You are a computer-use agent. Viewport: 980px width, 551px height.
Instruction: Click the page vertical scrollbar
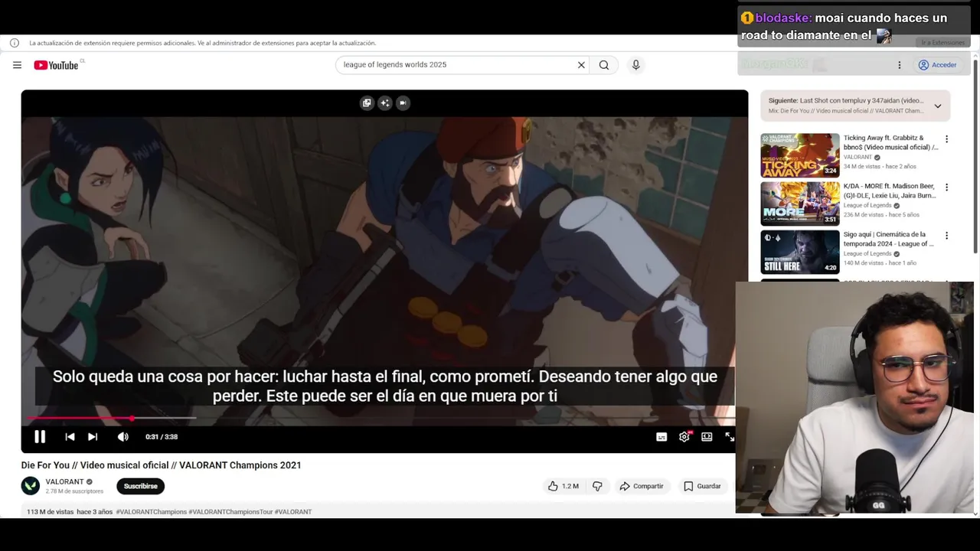click(x=975, y=157)
